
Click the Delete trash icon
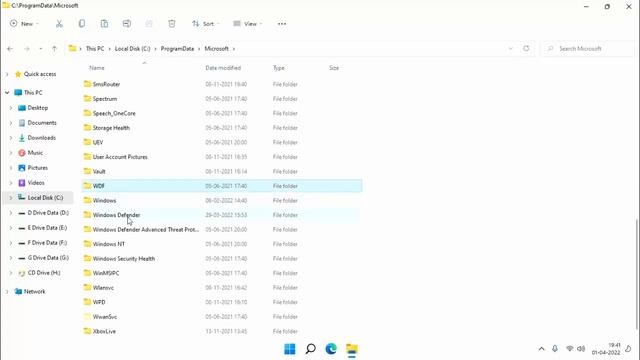click(171, 24)
